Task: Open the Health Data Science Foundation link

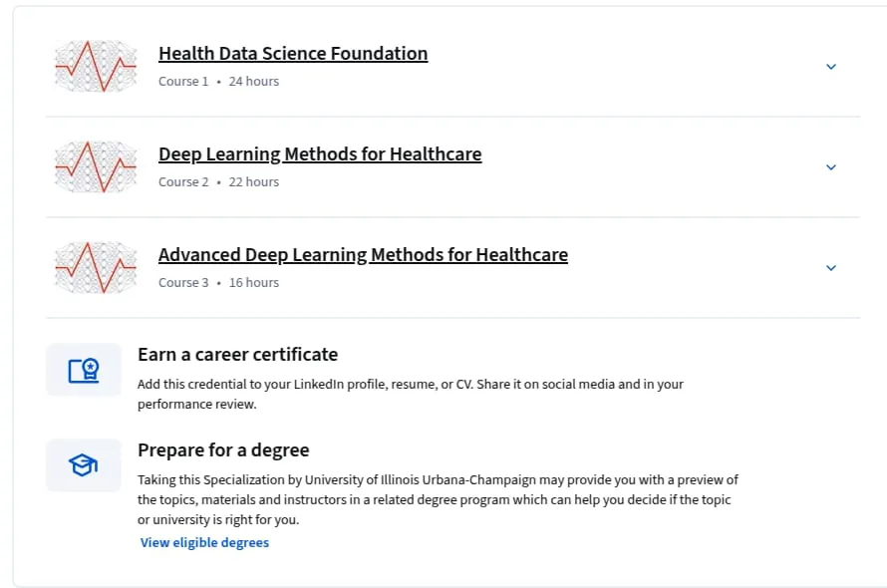Action: [293, 53]
